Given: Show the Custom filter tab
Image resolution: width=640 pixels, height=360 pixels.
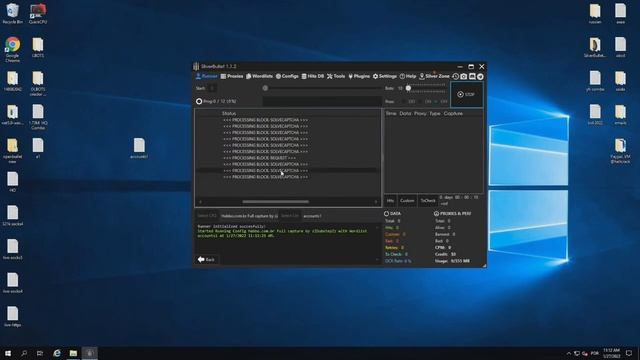Looking at the screenshot, I should [x=407, y=200].
